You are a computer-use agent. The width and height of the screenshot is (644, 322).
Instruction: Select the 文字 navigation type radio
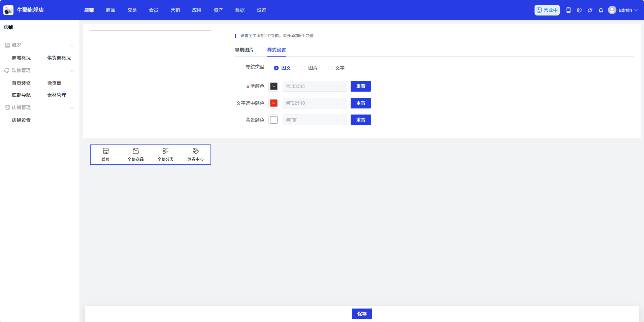(330, 68)
